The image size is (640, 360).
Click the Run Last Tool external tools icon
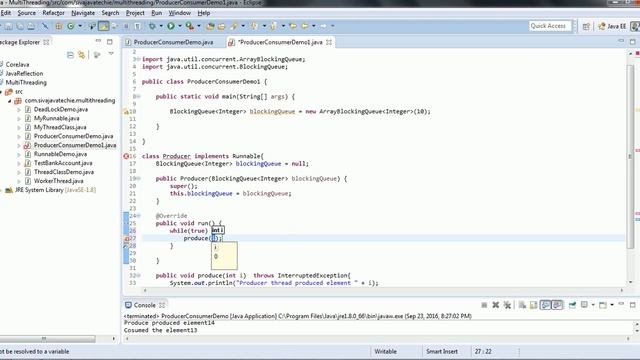click(190, 26)
